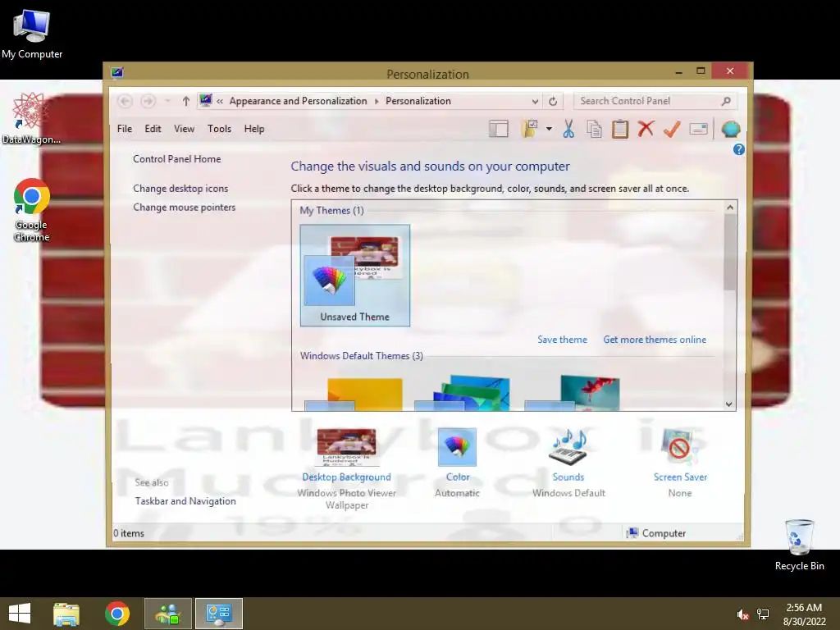Click the folder options toolbar icon

529,129
